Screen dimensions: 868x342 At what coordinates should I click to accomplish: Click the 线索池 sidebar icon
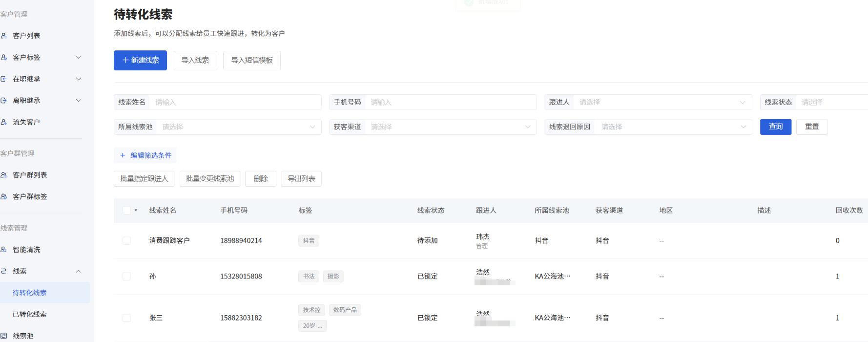tap(3, 336)
